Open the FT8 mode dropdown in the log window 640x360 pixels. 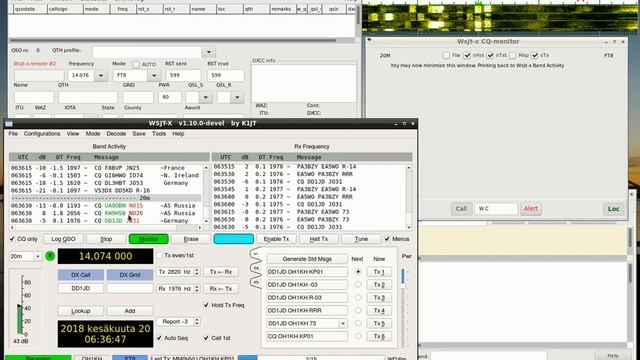click(154, 76)
